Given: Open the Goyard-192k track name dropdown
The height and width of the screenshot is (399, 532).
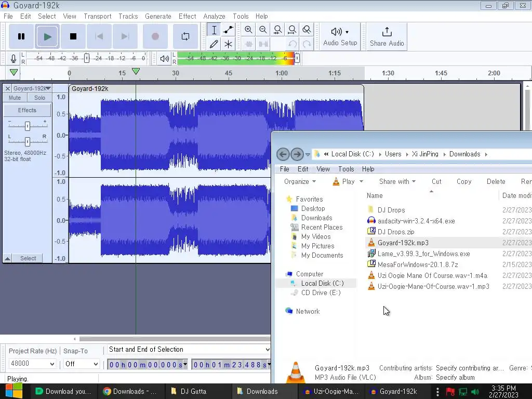Looking at the screenshot, I should click(32, 88).
